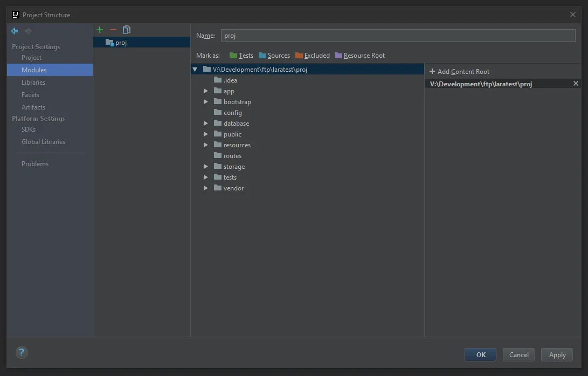Mark folder as Resource Root

coord(359,56)
